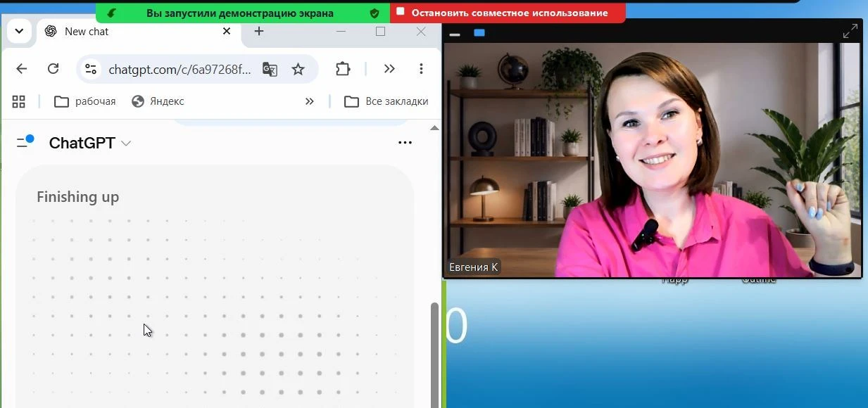The image size is (868, 408).
Task: Open the Все закладки folder
Action: click(386, 101)
